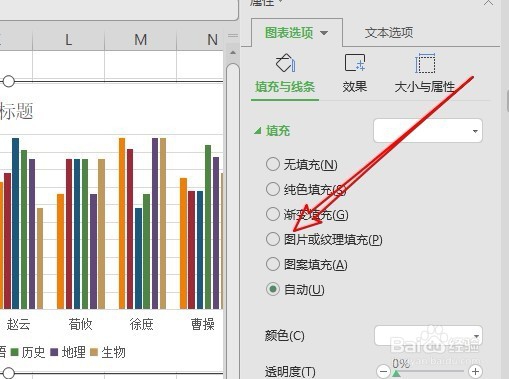Select the 大小与属性 sub-tab label
This screenshot has height=379, width=509.
coord(425,87)
